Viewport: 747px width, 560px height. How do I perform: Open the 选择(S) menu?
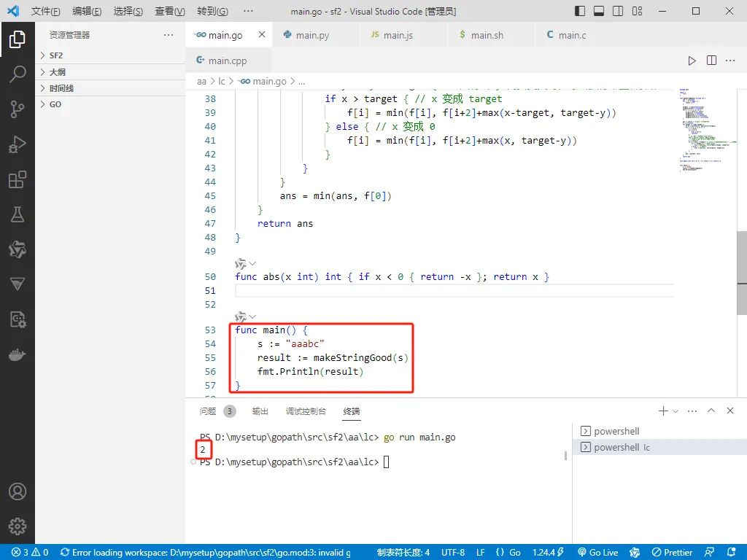coord(128,11)
